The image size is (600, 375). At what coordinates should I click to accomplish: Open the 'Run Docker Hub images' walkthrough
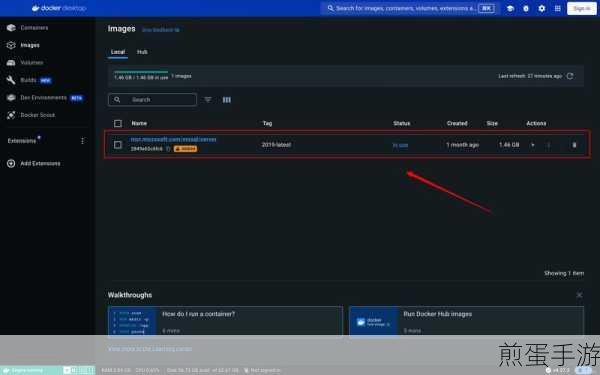pyautogui.click(x=466, y=321)
